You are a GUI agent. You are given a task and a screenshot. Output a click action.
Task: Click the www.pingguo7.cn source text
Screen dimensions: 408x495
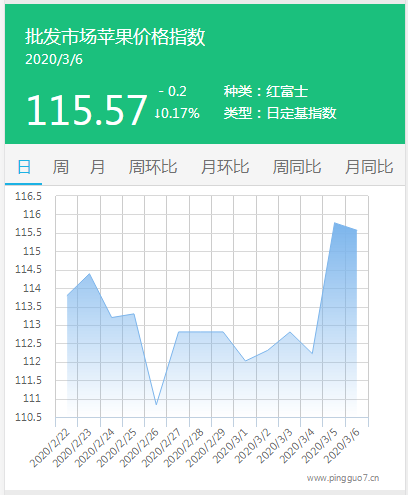pyautogui.click(x=343, y=478)
